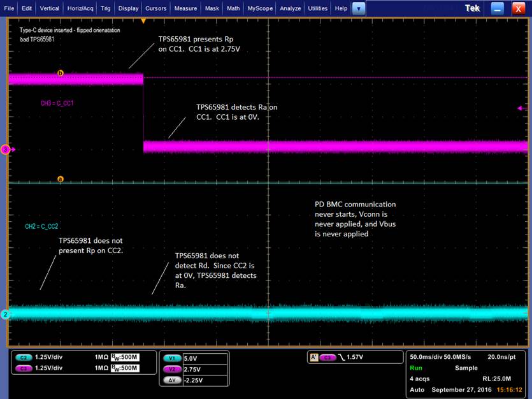Click the "bad TPS65981" screen text label
This screenshot has width=532, height=399.
point(37,40)
